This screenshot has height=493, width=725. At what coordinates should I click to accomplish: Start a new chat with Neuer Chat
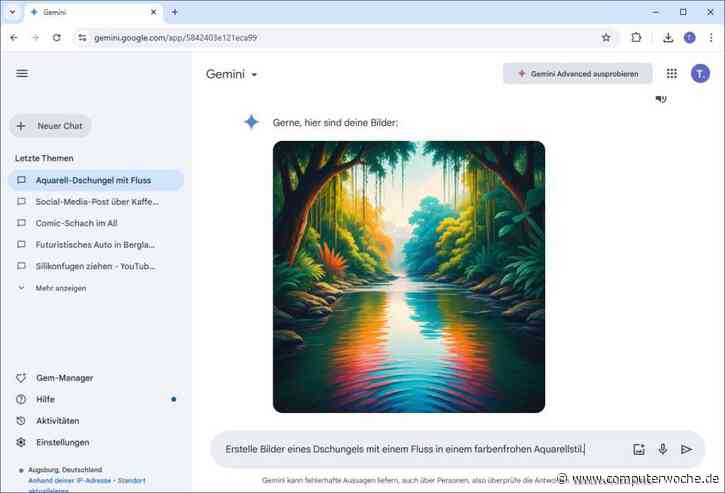(50, 126)
